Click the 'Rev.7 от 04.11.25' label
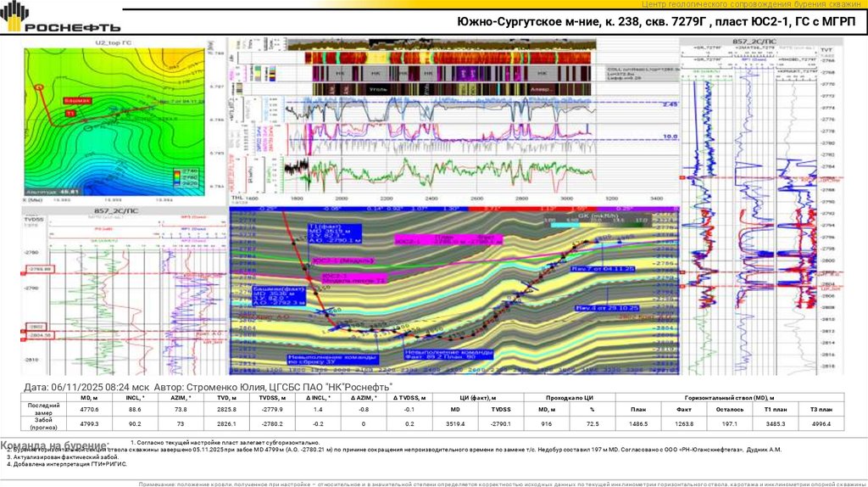This screenshot has width=868, height=487. 603,269
